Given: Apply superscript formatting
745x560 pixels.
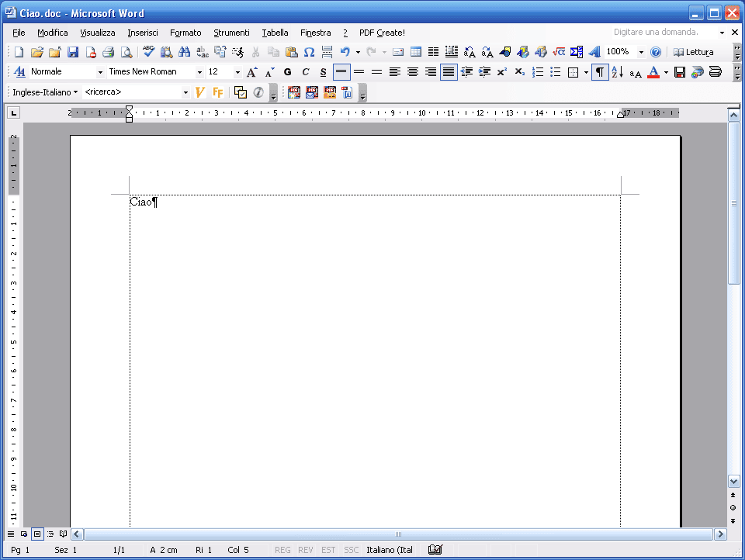Looking at the screenshot, I should (502, 72).
